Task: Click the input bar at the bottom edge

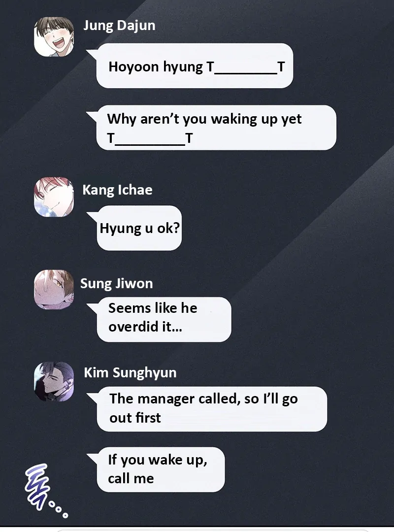Action: tap(212, 531)
